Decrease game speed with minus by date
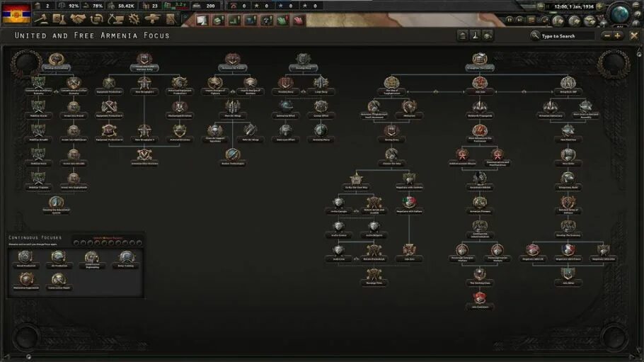The image size is (644, 362). tap(541, 6)
